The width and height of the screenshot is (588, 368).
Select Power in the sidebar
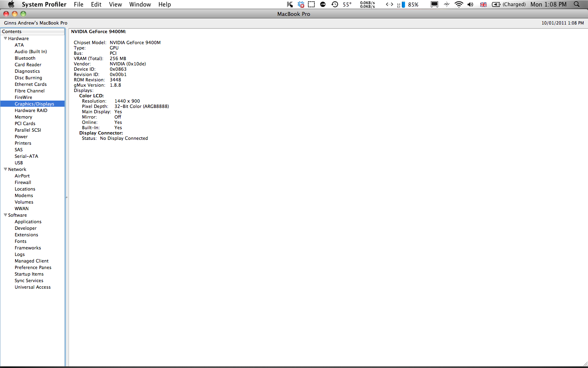21,137
